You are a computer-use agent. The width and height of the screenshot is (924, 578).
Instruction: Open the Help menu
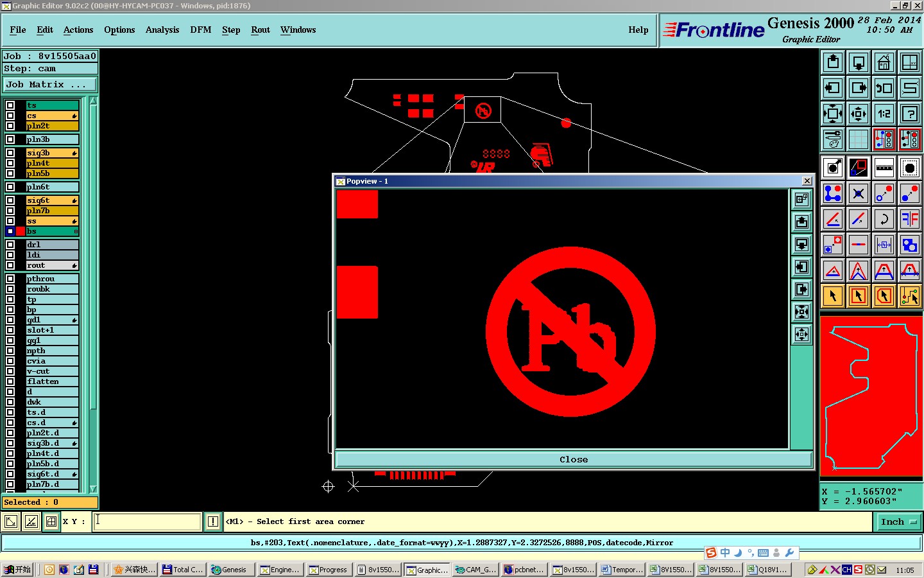[638, 30]
